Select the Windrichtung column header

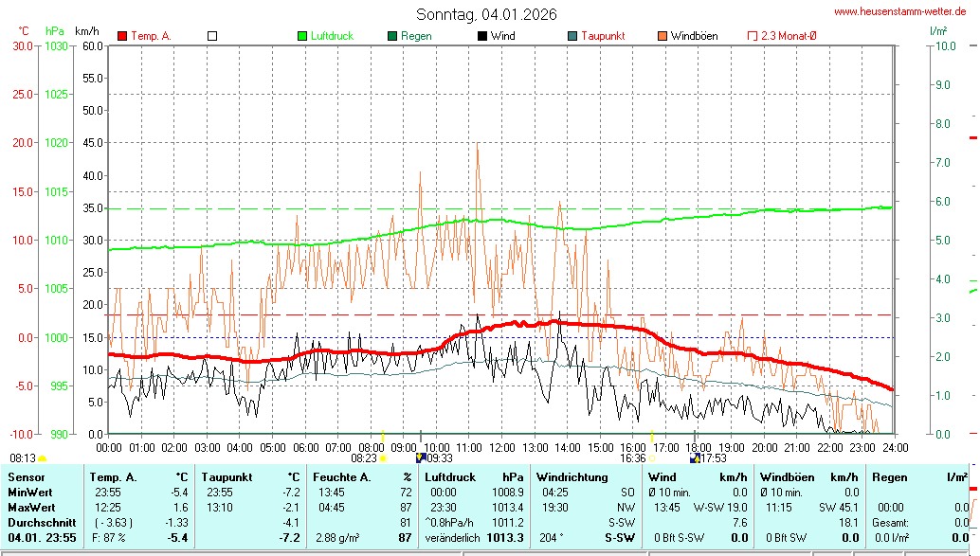click(x=572, y=477)
